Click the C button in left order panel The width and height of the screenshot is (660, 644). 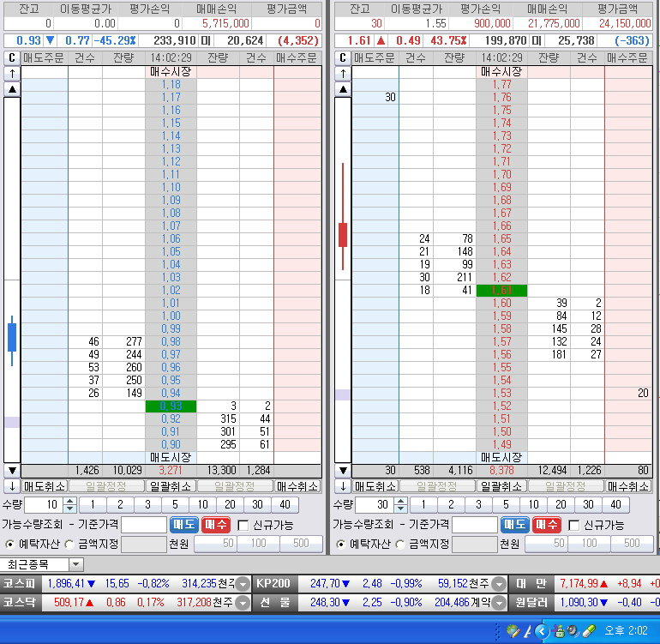[x=12, y=57]
